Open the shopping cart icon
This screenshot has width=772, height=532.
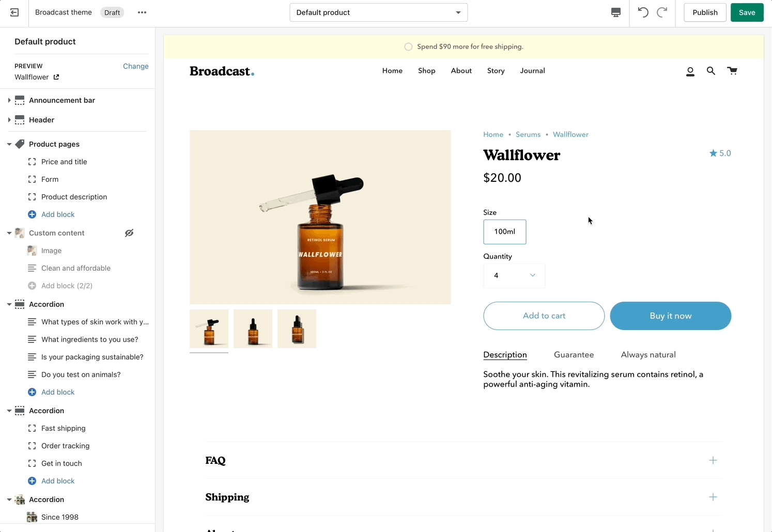pos(732,71)
